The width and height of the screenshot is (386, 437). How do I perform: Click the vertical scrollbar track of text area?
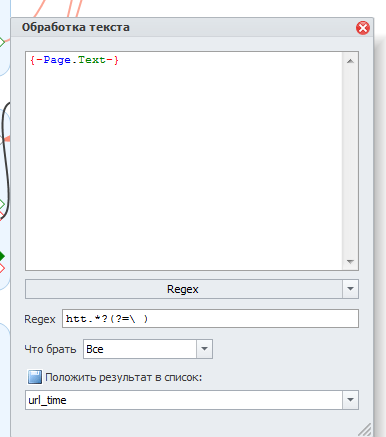pyautogui.click(x=350, y=161)
